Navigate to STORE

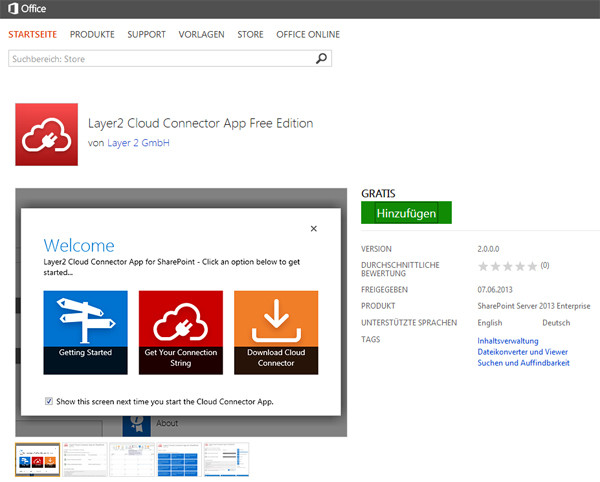[x=250, y=34]
